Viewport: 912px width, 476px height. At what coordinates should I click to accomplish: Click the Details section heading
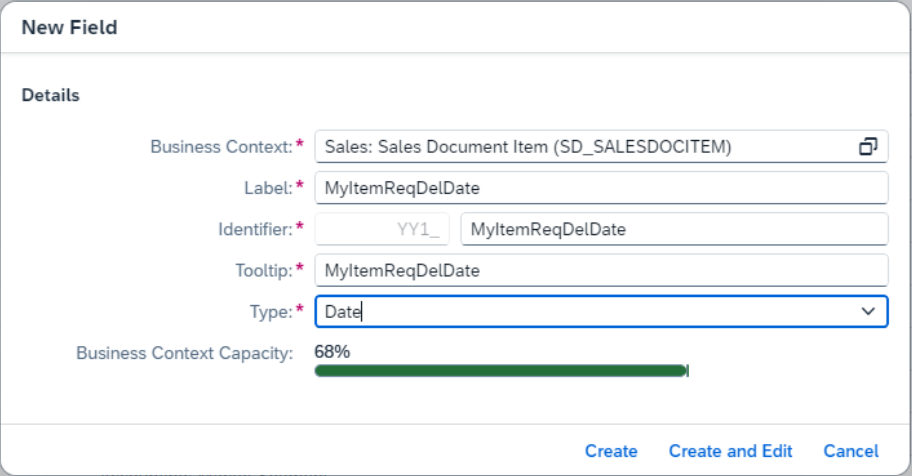click(x=51, y=95)
